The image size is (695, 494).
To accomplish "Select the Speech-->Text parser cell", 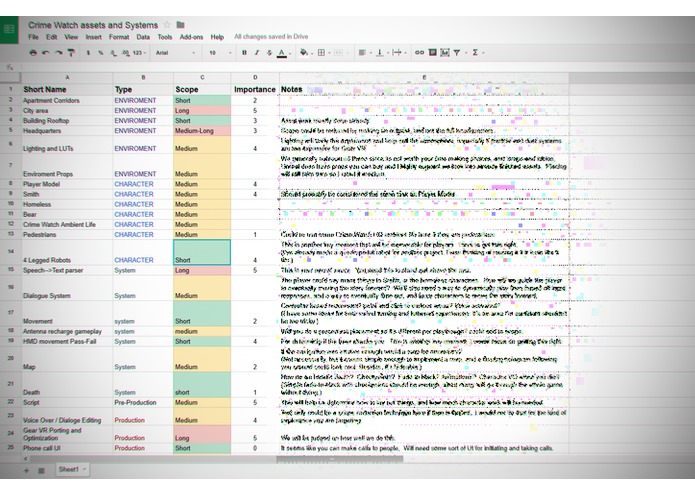I will coord(67,270).
